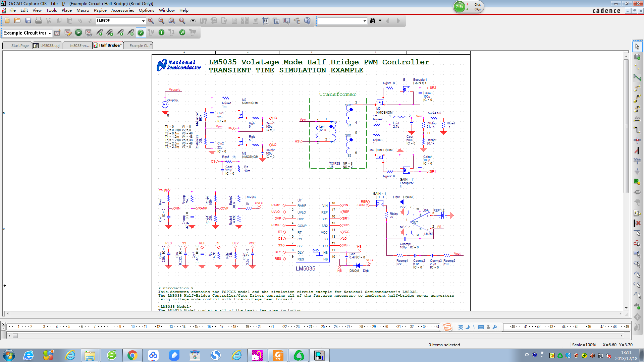Toggle bias current display (I) button
The image size is (644, 362).
[161, 33]
